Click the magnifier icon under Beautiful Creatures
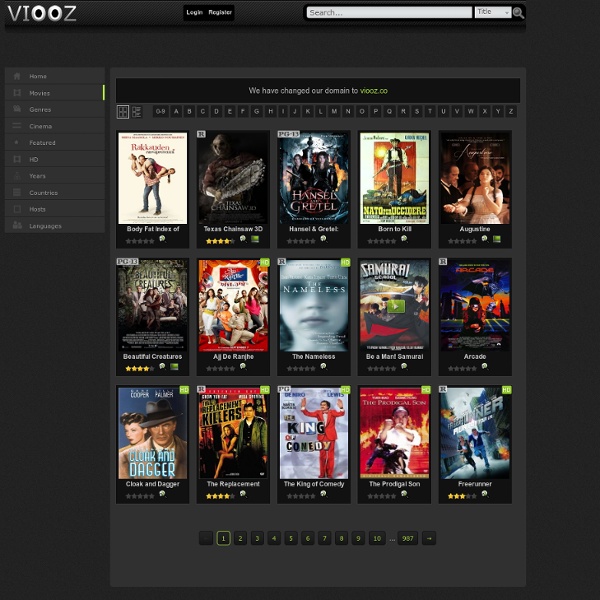The image size is (600, 600). click(x=162, y=367)
